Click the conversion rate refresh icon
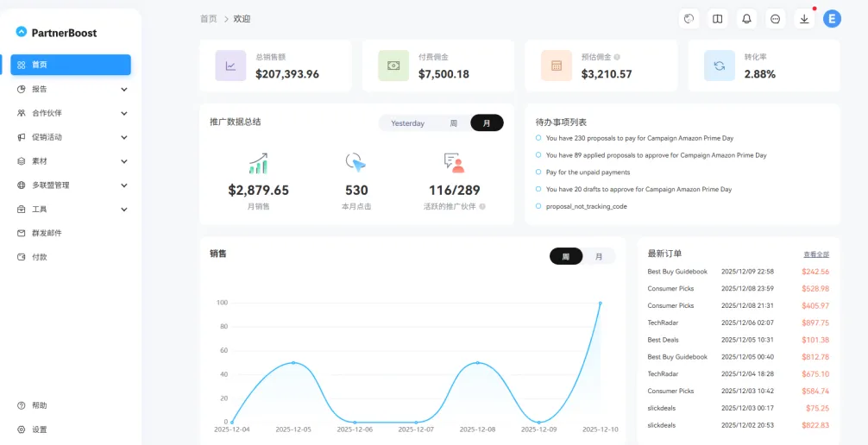Viewport: 868px width, 445px height. (720, 66)
